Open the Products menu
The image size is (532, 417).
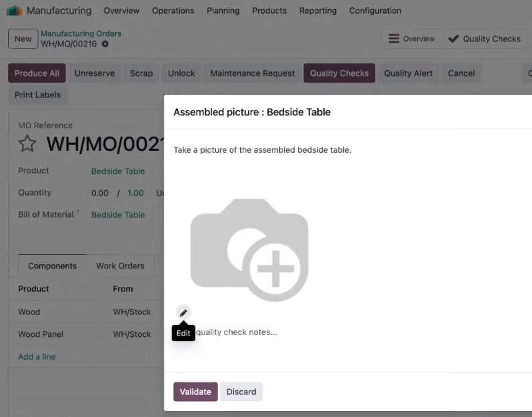pyautogui.click(x=269, y=11)
